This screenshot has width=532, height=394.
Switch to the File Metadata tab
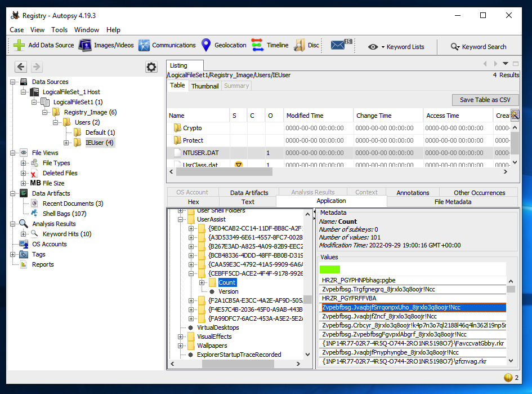[452, 201]
